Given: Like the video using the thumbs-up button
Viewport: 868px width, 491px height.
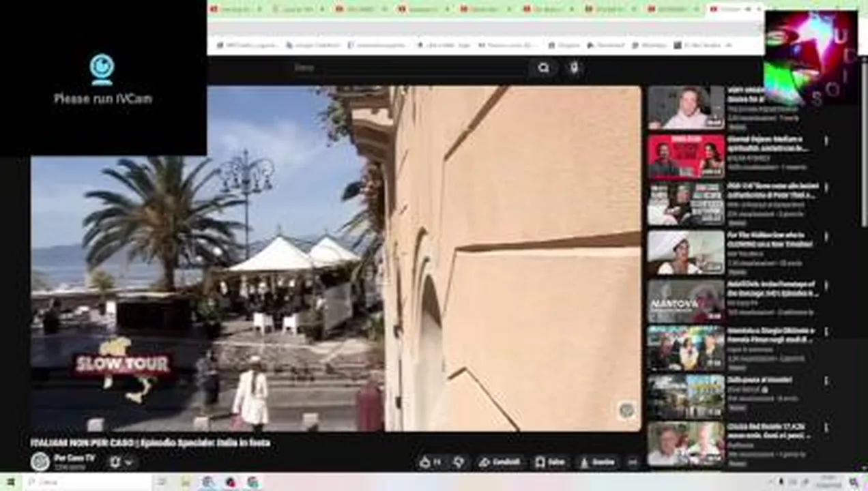Looking at the screenshot, I should 430,462.
